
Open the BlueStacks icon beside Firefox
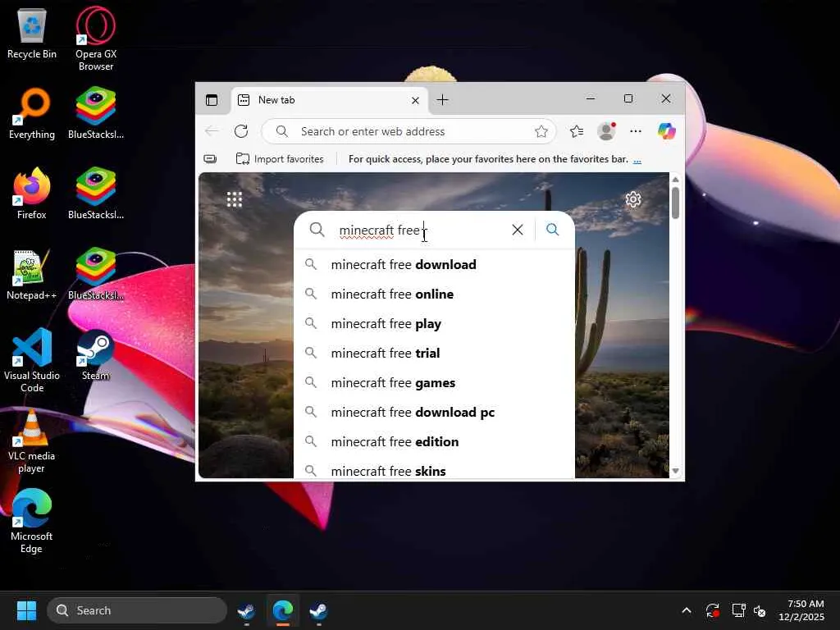(96, 194)
